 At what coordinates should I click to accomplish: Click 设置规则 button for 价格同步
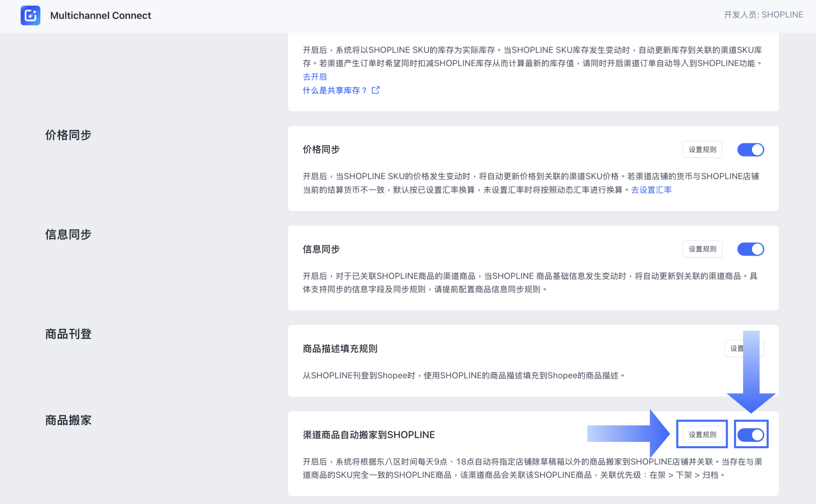(x=702, y=150)
